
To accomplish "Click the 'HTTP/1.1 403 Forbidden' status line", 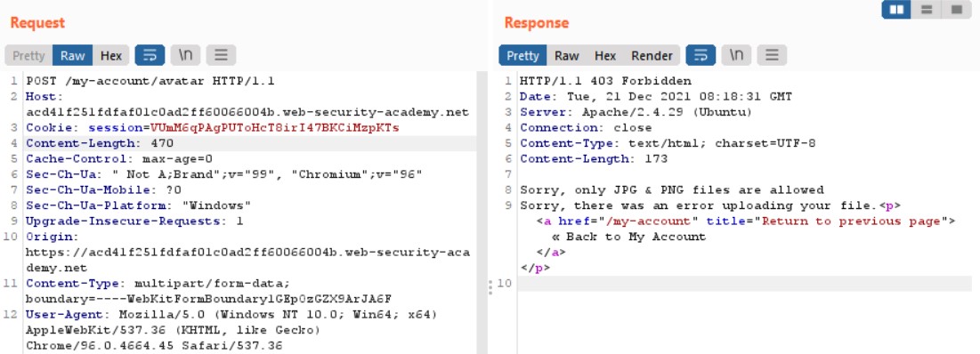I will click(x=605, y=81).
